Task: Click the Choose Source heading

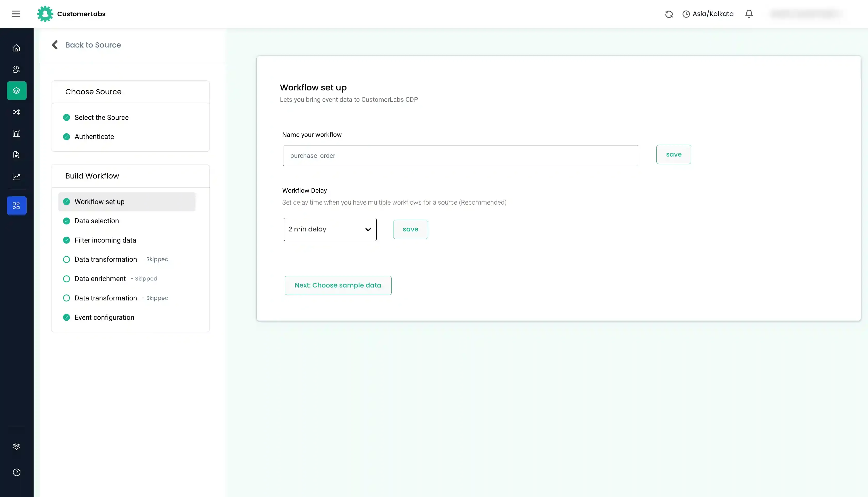Action: [93, 92]
